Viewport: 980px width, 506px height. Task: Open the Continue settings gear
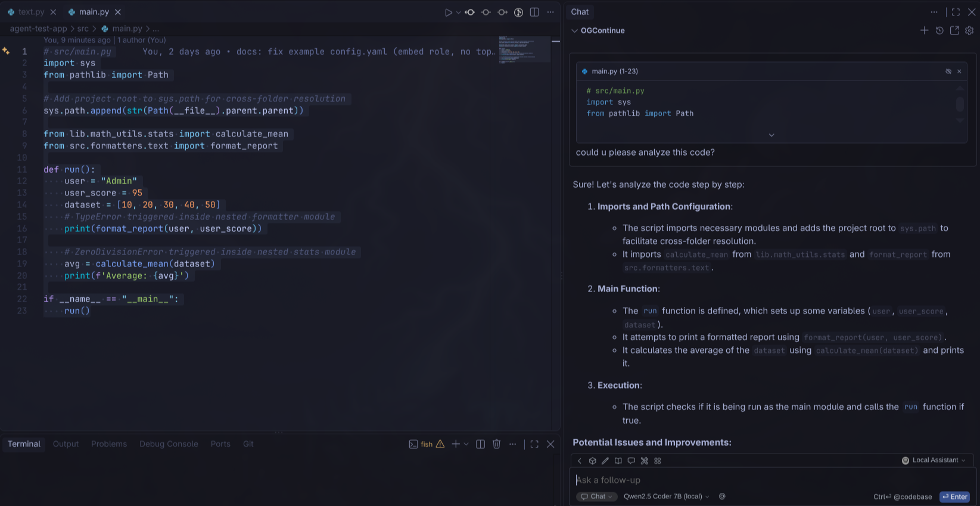pos(969,30)
